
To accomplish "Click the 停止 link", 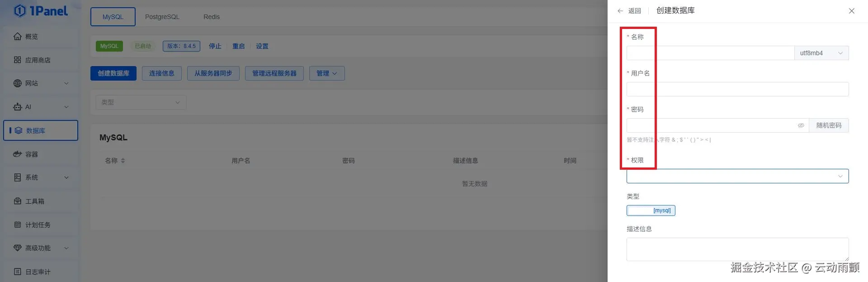I will point(215,46).
